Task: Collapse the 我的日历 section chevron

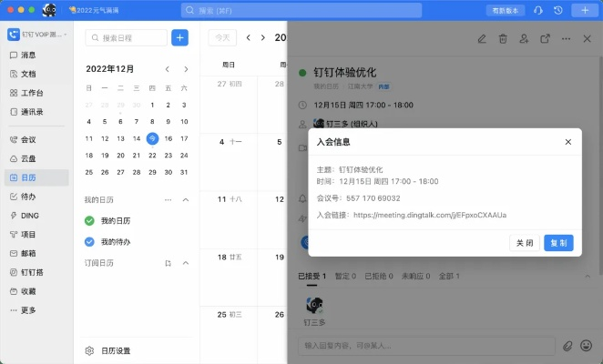Action: [x=186, y=199]
